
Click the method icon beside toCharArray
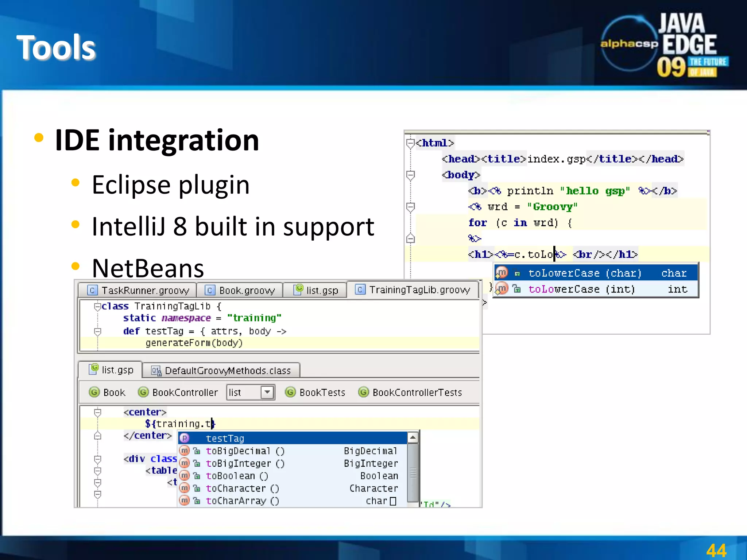[x=185, y=500]
